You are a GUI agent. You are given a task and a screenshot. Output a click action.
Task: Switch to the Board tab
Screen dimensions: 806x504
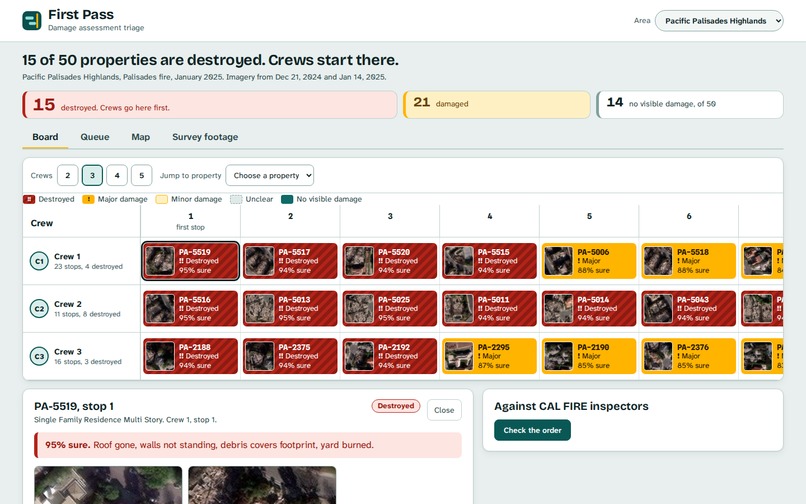45,137
